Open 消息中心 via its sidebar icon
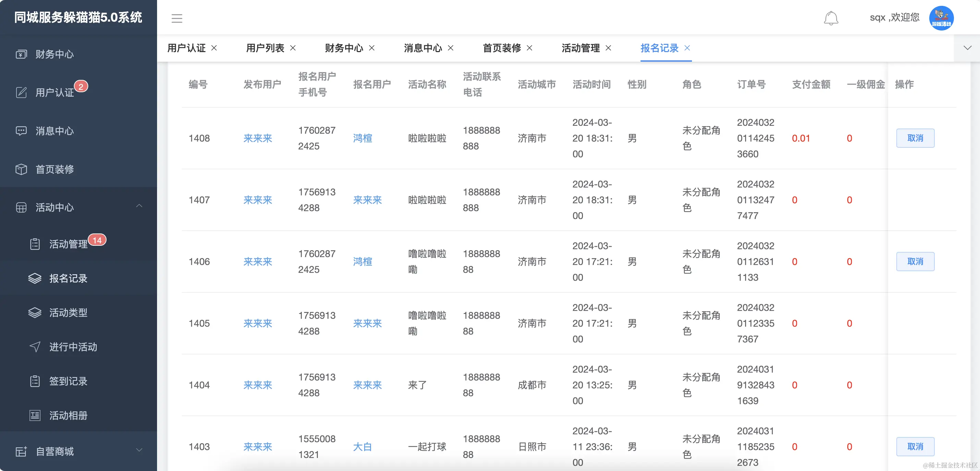980x471 pixels. pyautogui.click(x=21, y=131)
